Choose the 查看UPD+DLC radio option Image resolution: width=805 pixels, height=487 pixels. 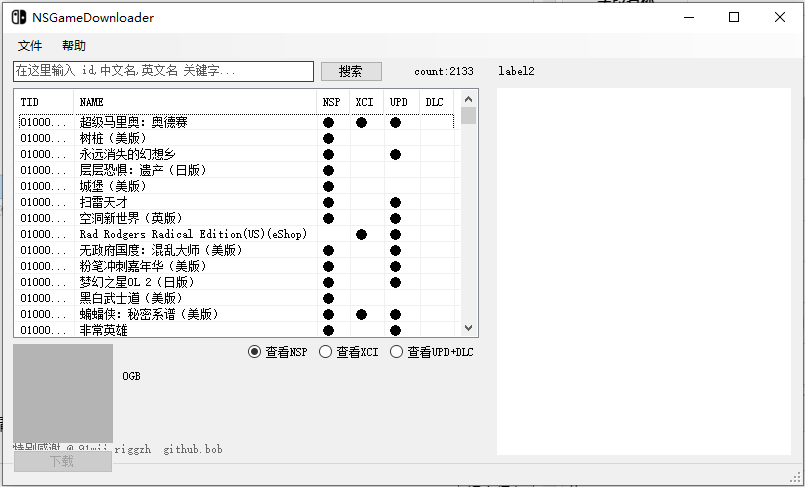click(396, 352)
